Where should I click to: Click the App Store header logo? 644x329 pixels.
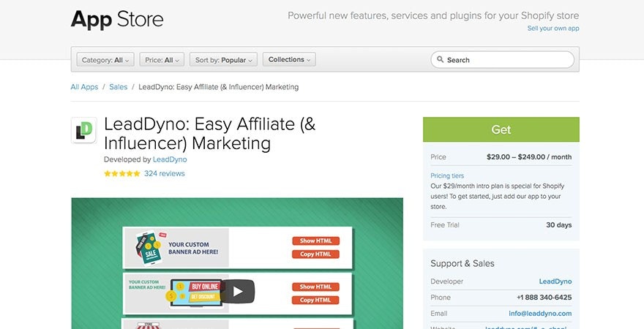pos(117,19)
